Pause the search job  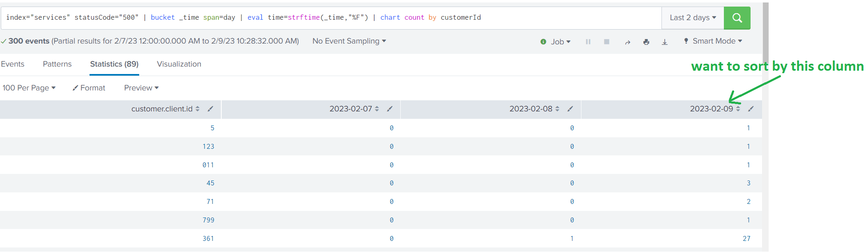click(x=588, y=42)
